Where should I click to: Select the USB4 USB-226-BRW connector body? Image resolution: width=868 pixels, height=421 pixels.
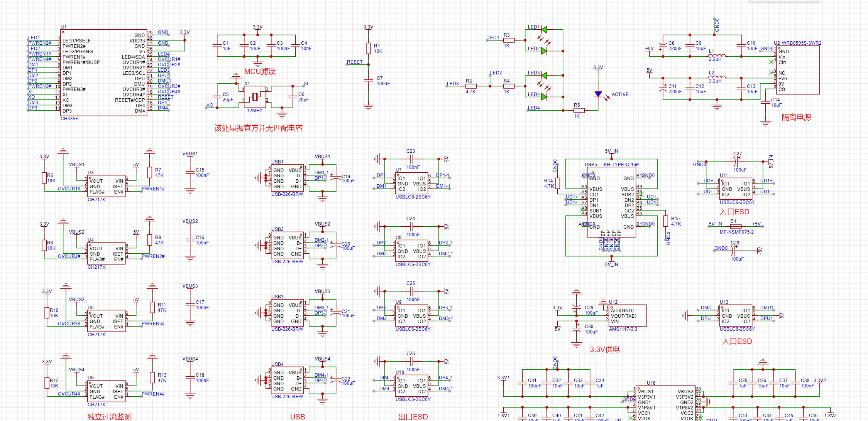click(x=288, y=381)
